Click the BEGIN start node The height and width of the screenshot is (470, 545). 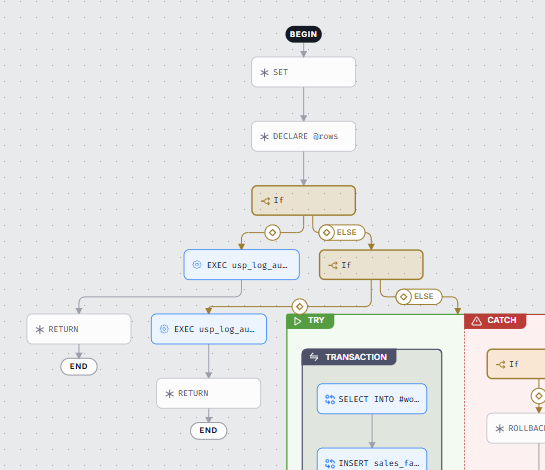point(303,34)
